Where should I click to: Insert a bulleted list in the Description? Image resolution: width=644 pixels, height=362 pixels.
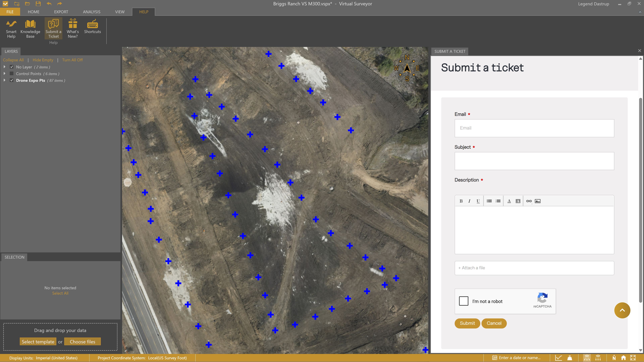coord(489,201)
